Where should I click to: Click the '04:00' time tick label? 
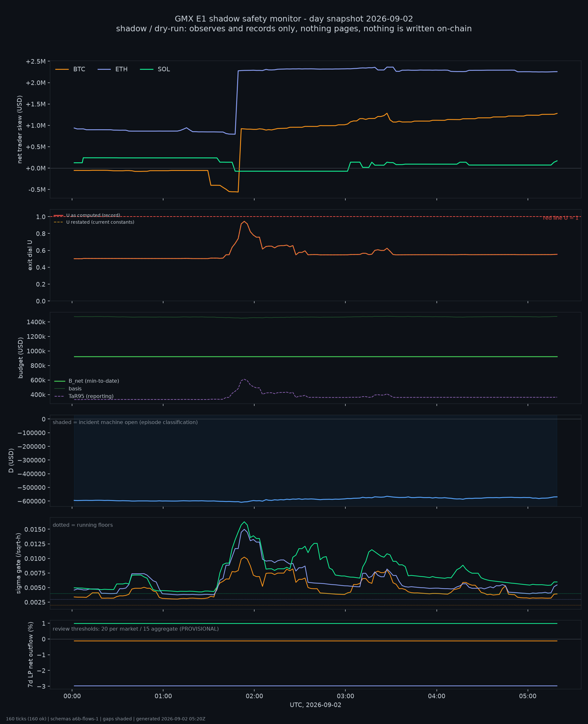click(436, 696)
